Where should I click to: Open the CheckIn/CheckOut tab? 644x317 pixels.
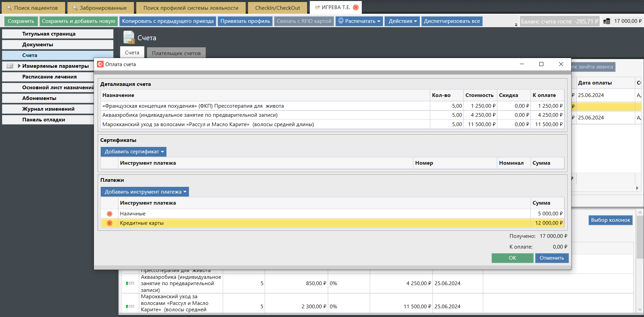coord(277,8)
